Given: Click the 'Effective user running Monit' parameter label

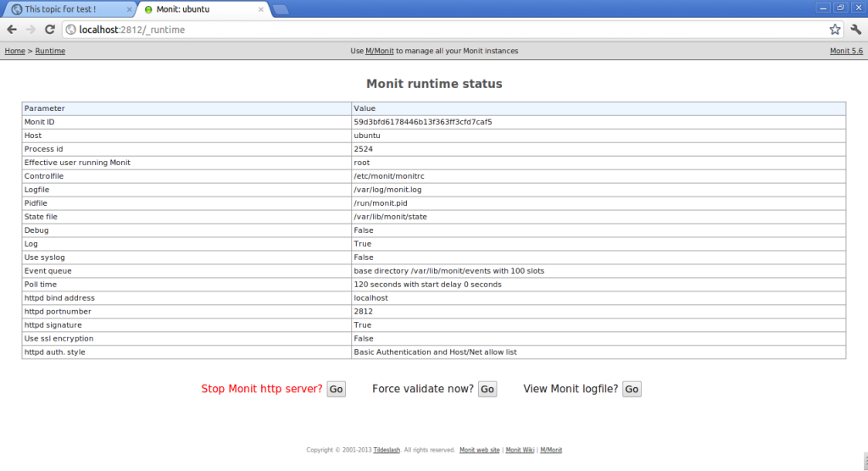Looking at the screenshot, I should [77, 163].
